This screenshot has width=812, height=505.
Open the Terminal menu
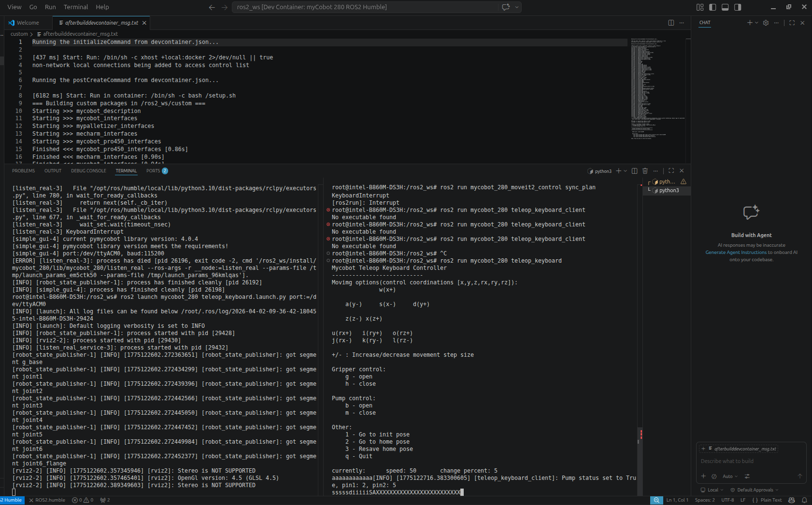coord(76,7)
